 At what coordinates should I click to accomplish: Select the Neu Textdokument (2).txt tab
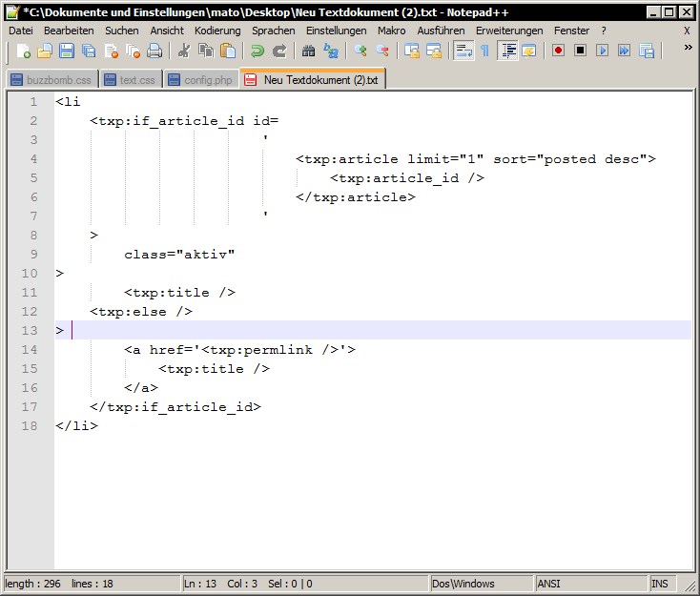pyautogui.click(x=313, y=79)
